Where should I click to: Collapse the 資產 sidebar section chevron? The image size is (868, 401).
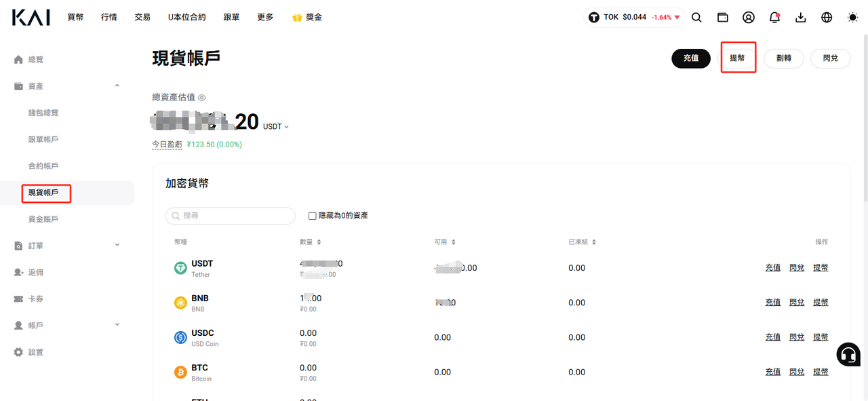click(117, 85)
